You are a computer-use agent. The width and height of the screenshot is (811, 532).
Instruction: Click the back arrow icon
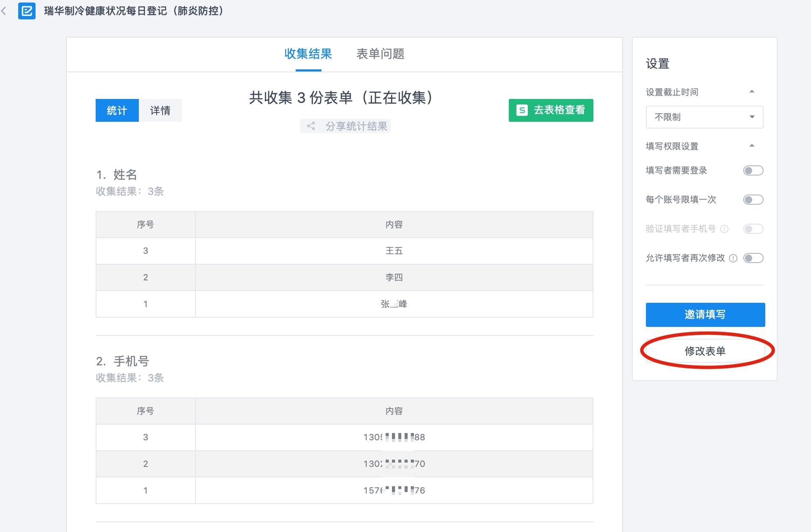pos(3,11)
